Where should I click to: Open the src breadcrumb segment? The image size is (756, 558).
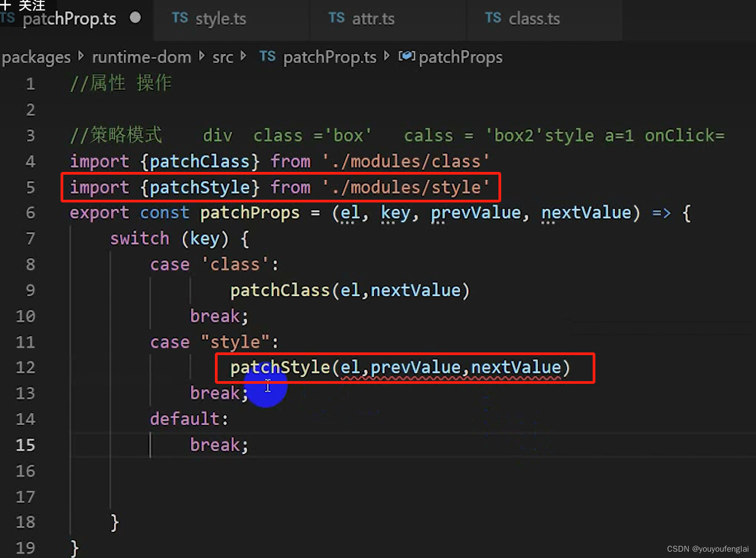[x=223, y=57]
